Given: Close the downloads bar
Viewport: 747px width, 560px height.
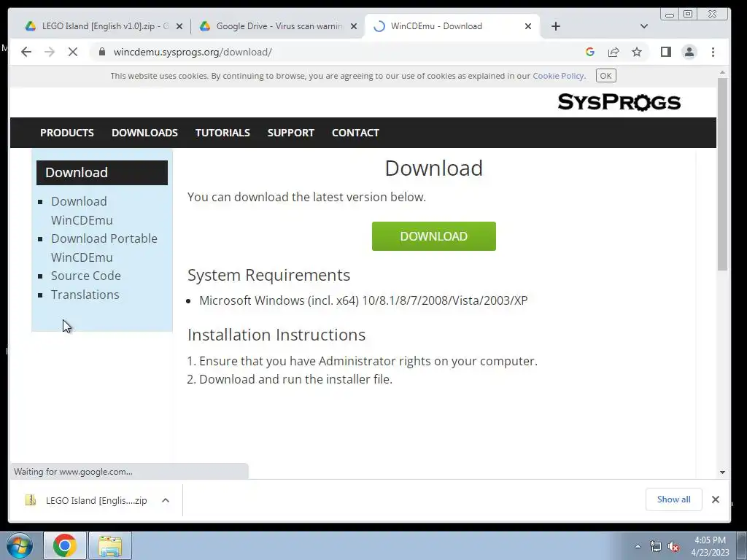Looking at the screenshot, I should coord(715,499).
